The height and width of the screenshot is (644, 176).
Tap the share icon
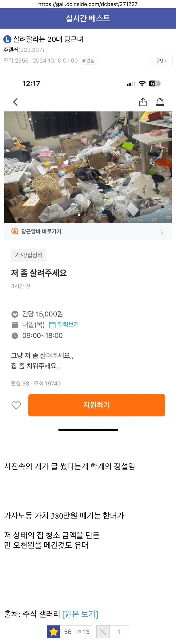click(x=143, y=102)
